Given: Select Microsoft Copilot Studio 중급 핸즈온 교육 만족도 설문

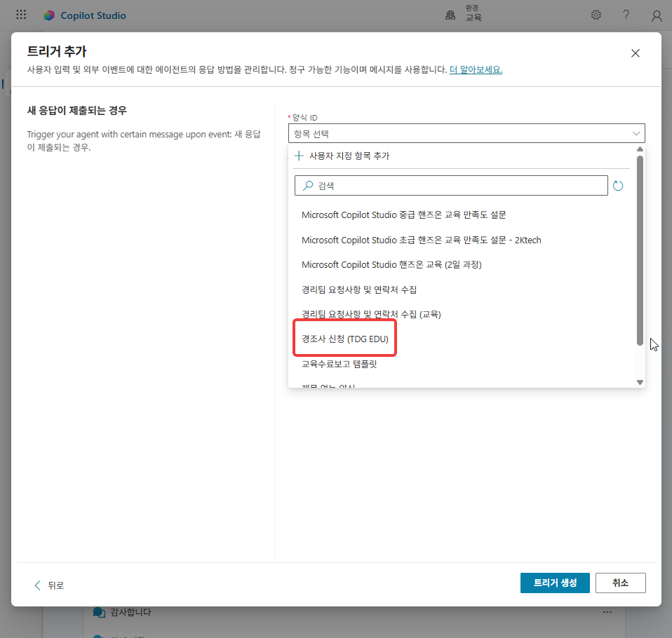Looking at the screenshot, I should pos(404,215).
